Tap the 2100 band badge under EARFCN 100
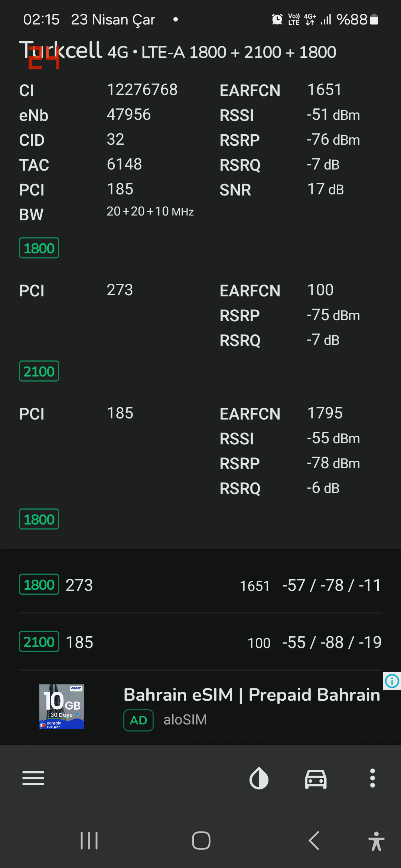Screen dimensions: 401x868 (39, 371)
